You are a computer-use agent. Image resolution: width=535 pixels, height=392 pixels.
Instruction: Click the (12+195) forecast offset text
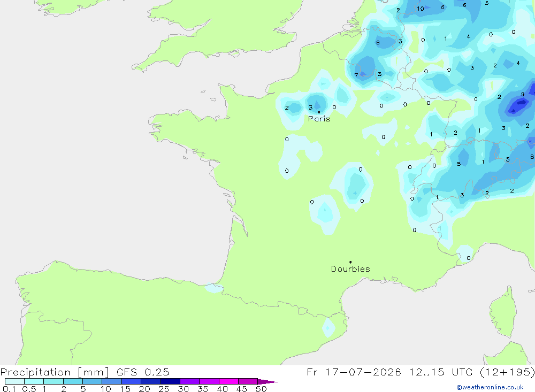[x=507, y=372]
